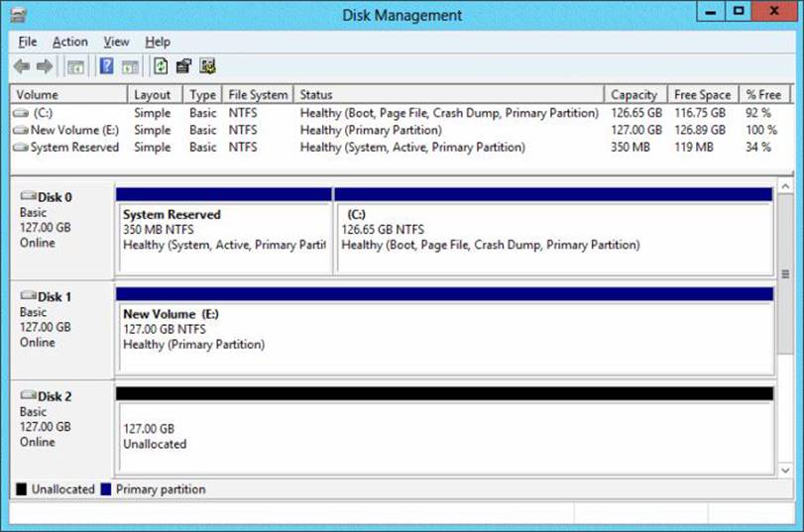Click the Back arrow toolbar icon
Image resolution: width=804 pixels, height=532 pixels.
pyautogui.click(x=22, y=66)
